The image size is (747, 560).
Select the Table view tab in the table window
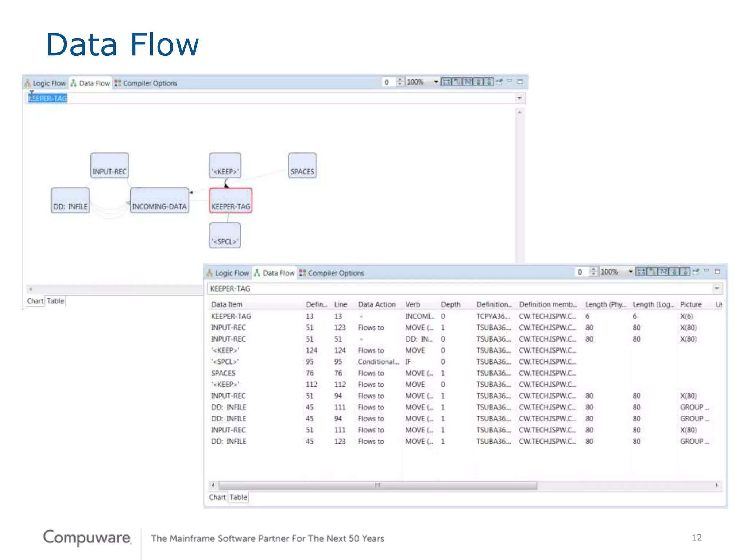pyautogui.click(x=239, y=497)
